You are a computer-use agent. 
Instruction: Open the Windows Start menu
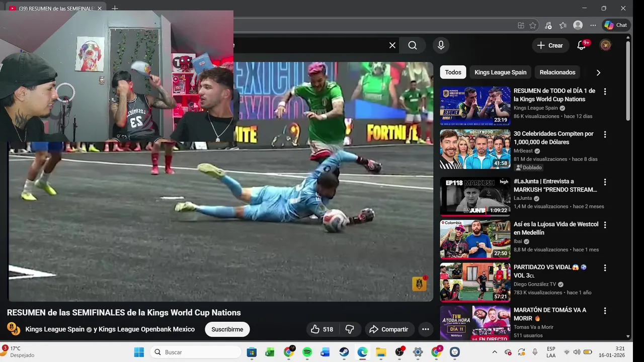click(139, 352)
